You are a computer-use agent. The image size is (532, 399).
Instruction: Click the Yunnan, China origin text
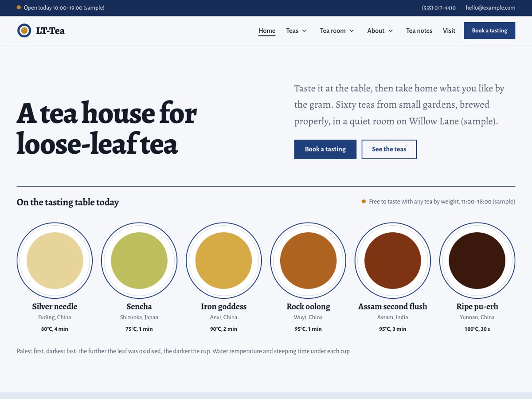click(x=477, y=317)
